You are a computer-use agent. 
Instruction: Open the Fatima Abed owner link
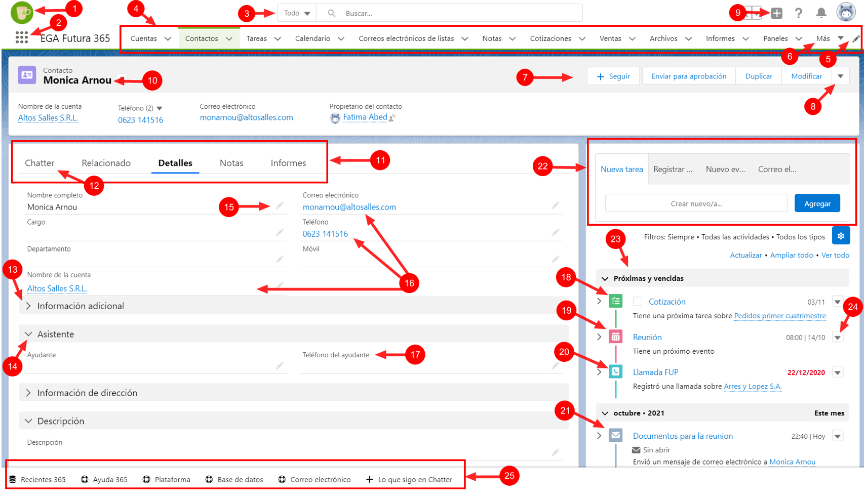pyautogui.click(x=365, y=117)
